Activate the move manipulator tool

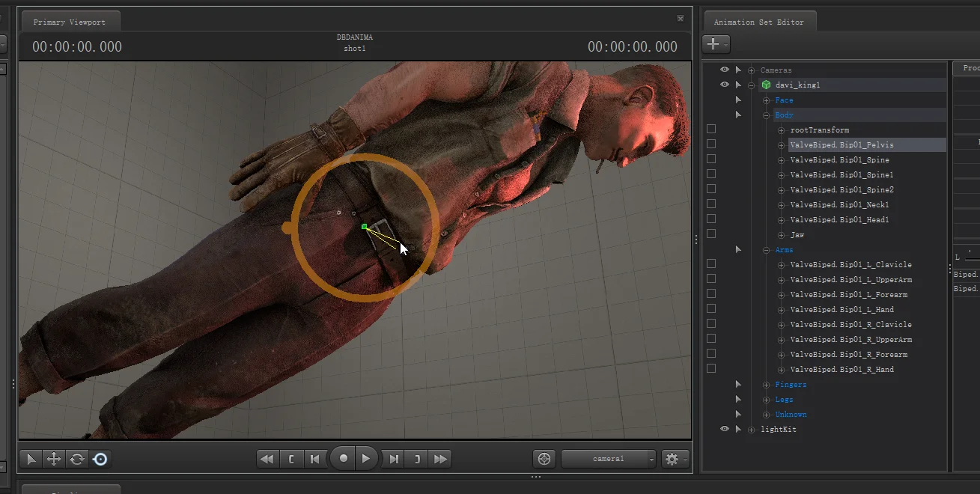[54, 459]
